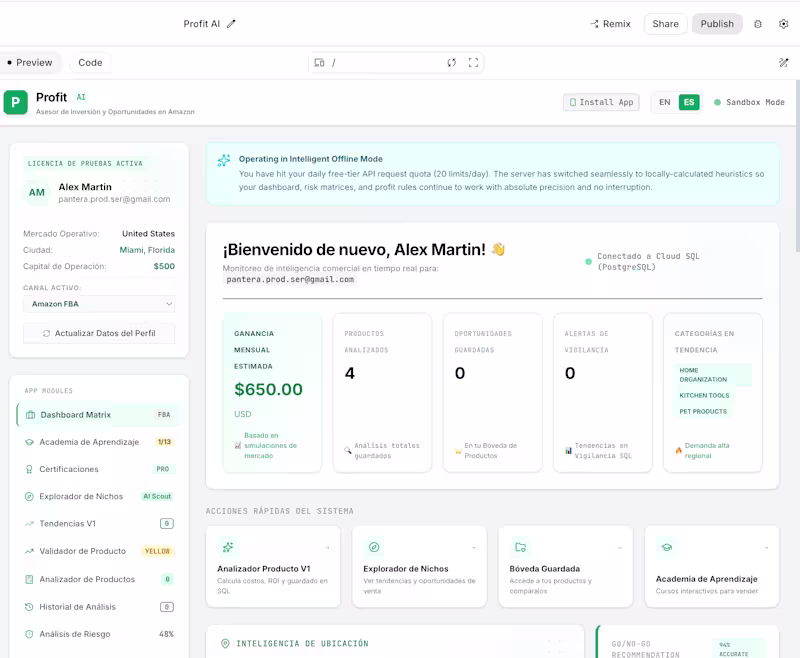Click the Analizador Producto V1 sparkle icon
This screenshot has width=800, height=658.
[228, 547]
